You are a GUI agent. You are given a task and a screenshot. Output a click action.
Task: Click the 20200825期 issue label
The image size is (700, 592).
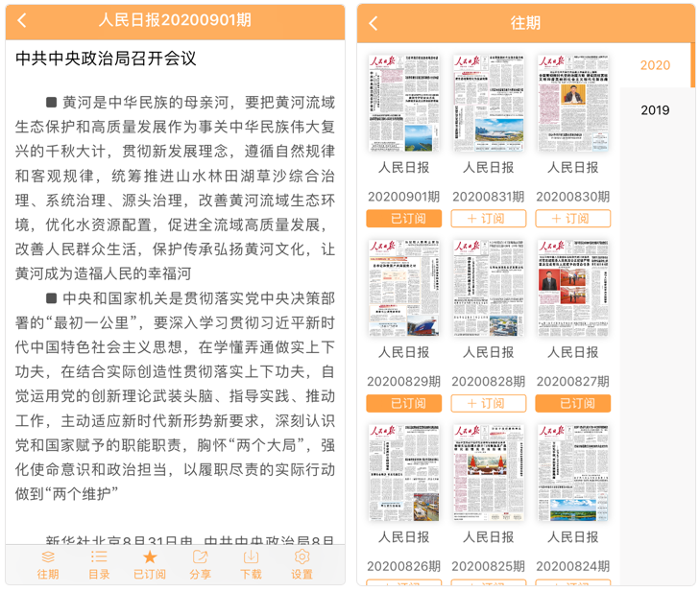[489, 566]
